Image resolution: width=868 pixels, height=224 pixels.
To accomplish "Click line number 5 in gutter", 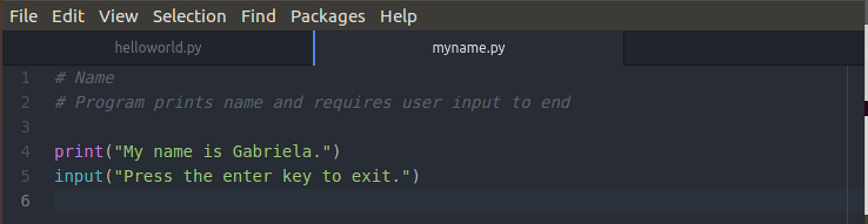I will point(25,176).
